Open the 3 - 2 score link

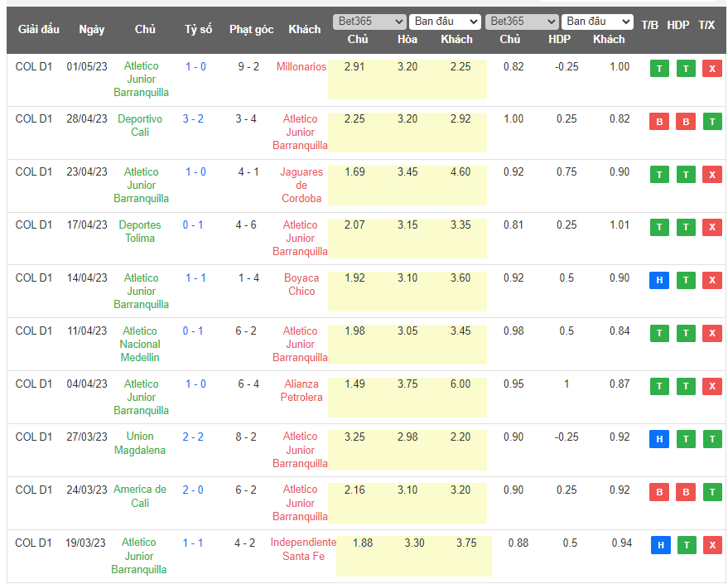tap(193, 118)
